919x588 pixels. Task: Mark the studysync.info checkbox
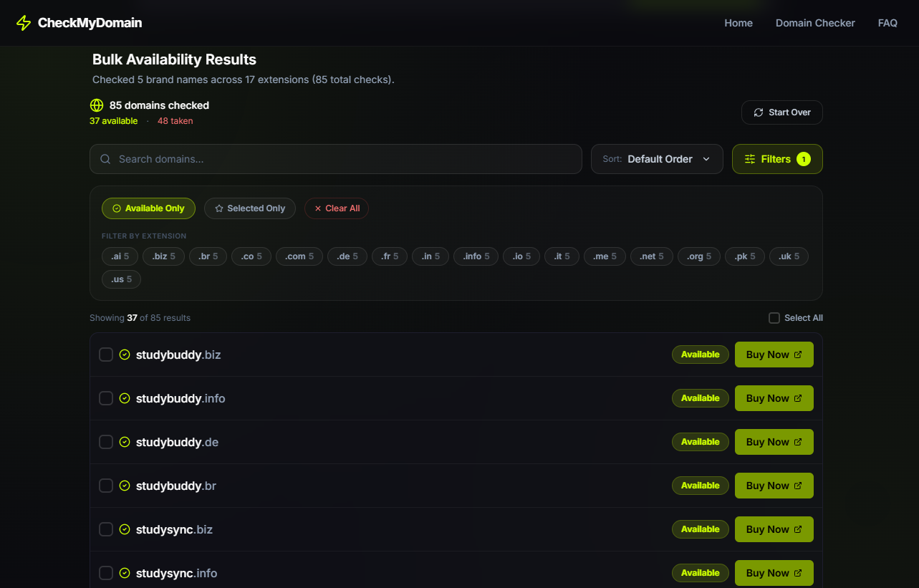106,573
